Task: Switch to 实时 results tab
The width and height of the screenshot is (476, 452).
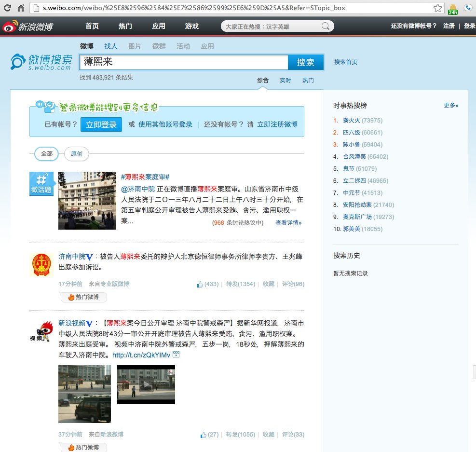Action: [x=286, y=81]
